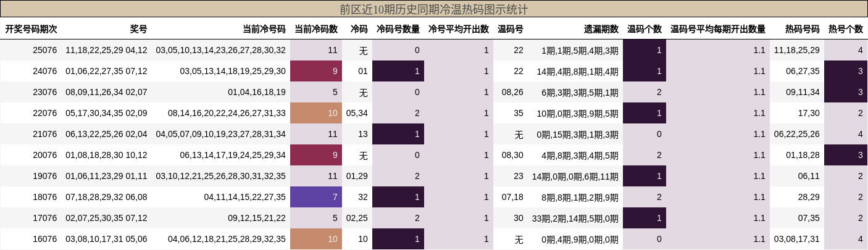Select period 24076 cell
Image resolution: width=868 pixels, height=250 pixels.
45,72
